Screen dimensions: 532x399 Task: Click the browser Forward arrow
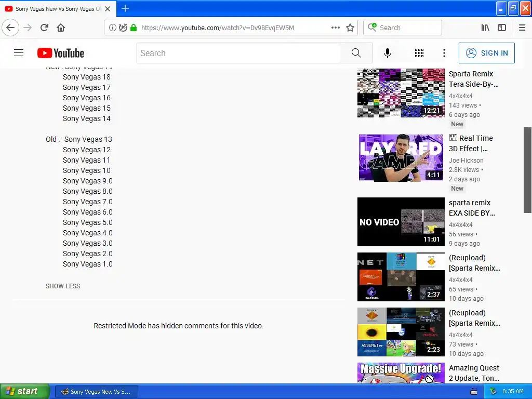coord(28,28)
